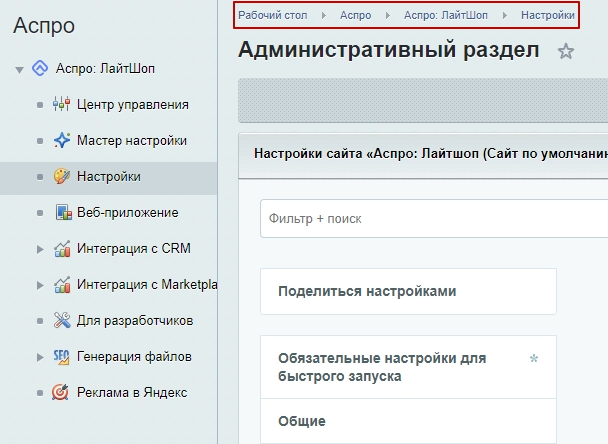Image resolution: width=608 pixels, height=444 pixels.
Task: Add page to favorites with star icon
Action: click(x=566, y=51)
